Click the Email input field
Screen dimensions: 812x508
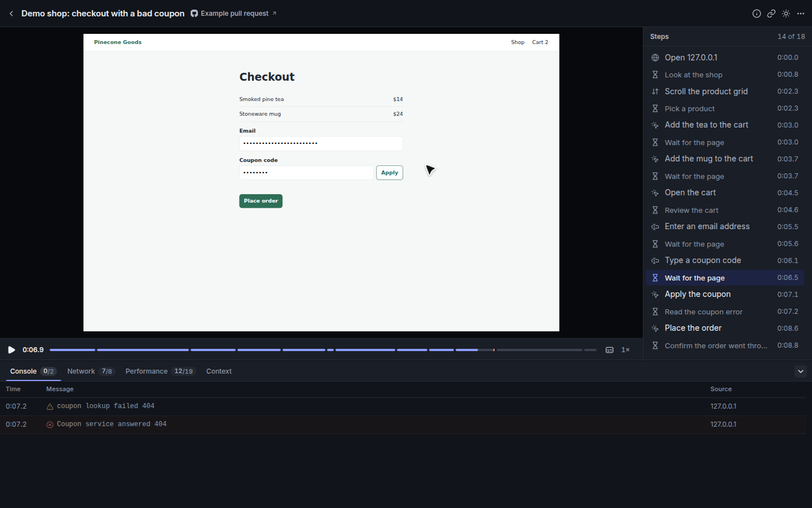point(321,143)
